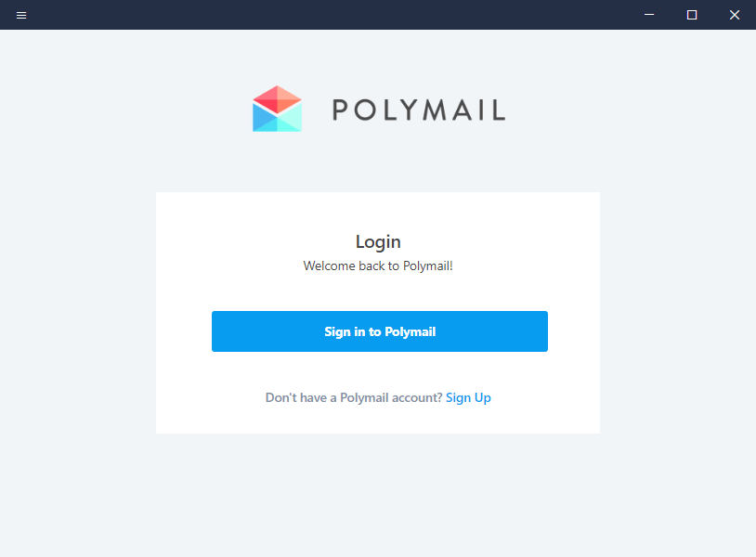Click the Polymail envelope logo
The height and width of the screenshot is (557, 756).
click(x=277, y=109)
